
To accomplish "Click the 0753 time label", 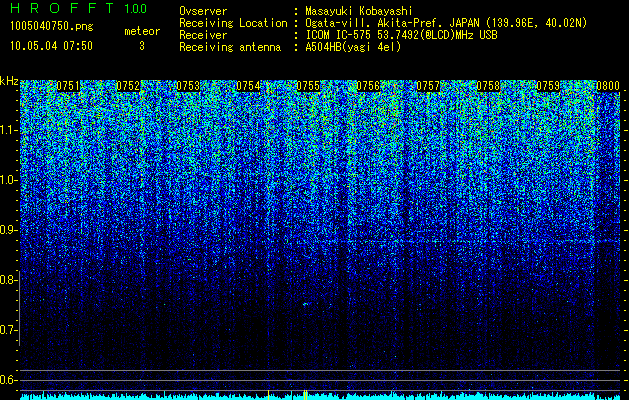I will [x=188, y=86].
